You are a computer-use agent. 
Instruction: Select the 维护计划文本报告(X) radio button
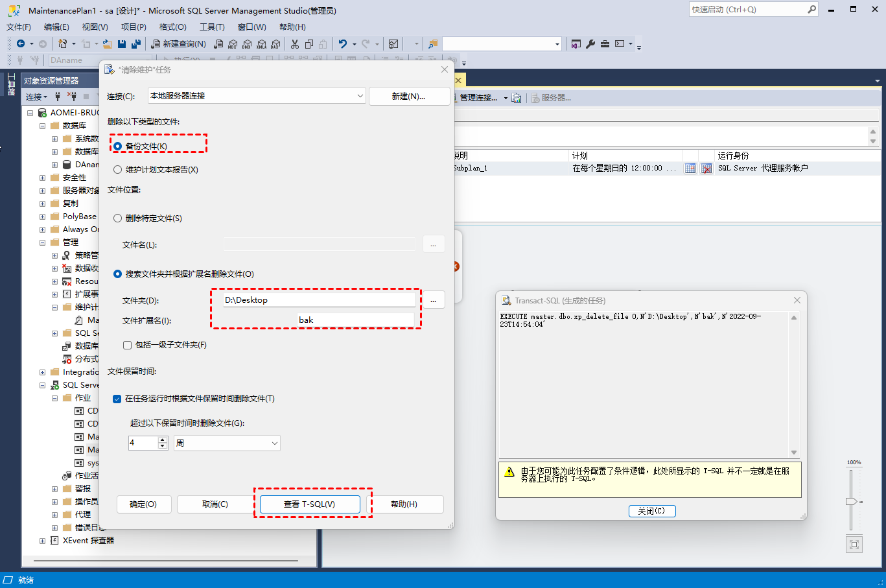117,169
